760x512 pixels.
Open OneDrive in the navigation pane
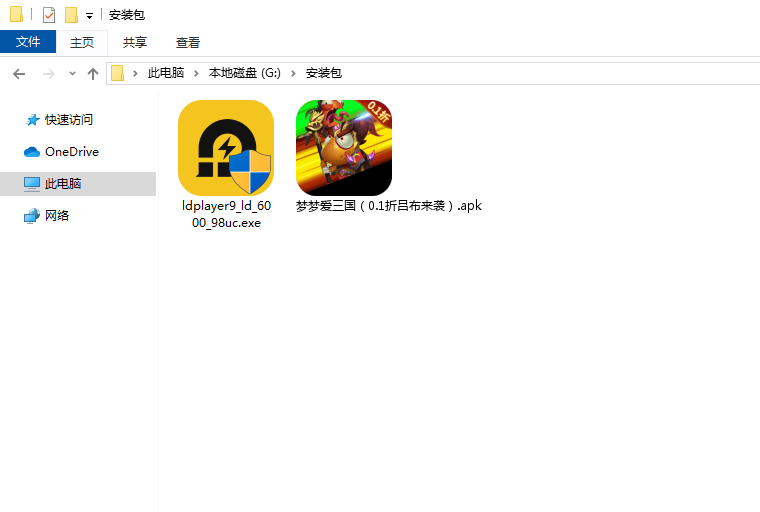pos(71,152)
